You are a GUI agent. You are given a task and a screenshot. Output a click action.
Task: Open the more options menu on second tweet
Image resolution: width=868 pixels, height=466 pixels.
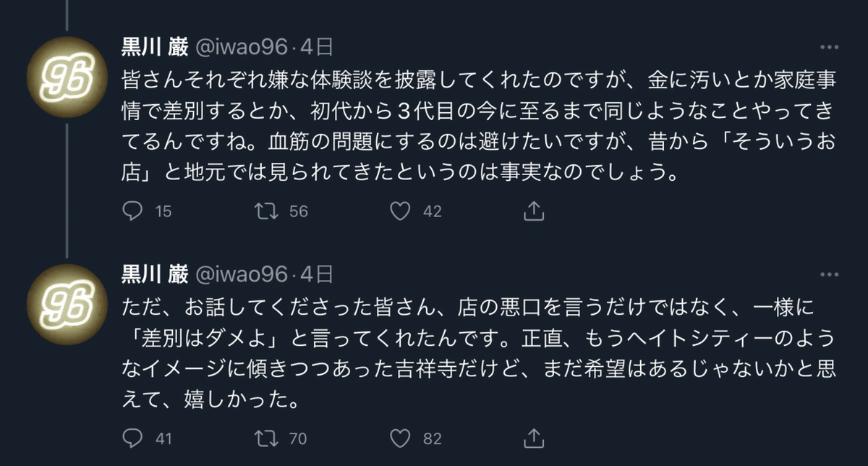[x=830, y=274]
